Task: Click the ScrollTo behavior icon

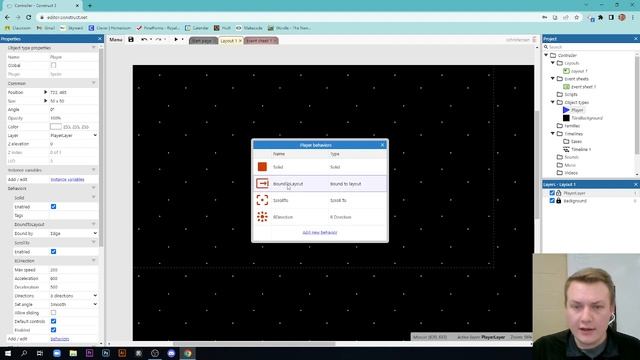Action: click(262, 200)
